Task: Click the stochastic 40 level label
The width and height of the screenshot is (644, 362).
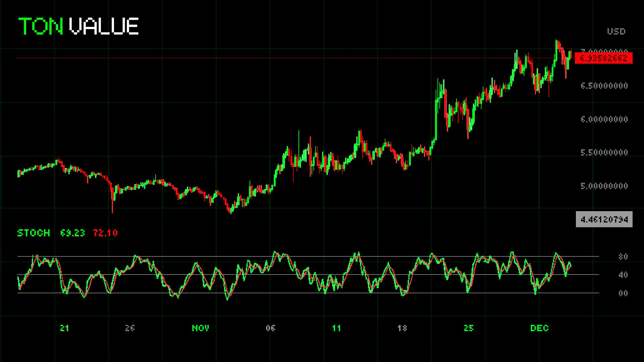Action: pos(623,275)
